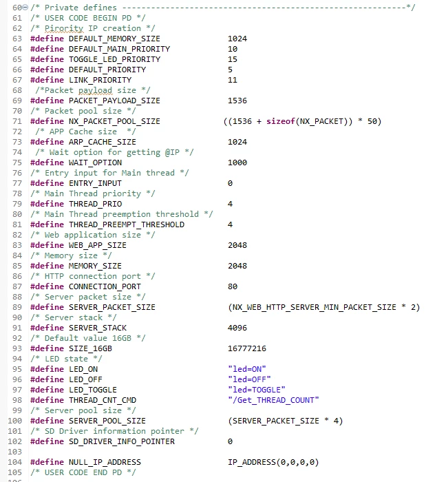Click the SERVER_STACK macro name
The width and height of the screenshot is (448, 482).
pyautogui.click(x=98, y=328)
